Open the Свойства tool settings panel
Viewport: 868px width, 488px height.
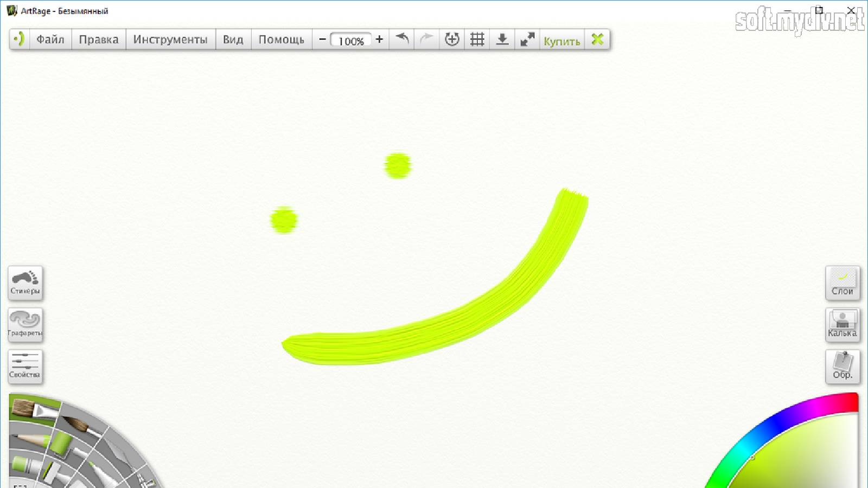tap(25, 367)
